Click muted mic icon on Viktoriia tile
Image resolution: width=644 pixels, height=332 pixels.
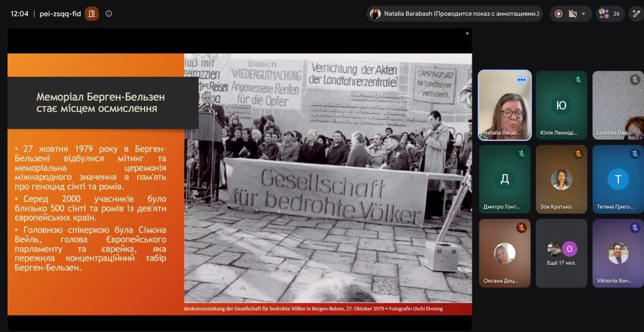635,228
